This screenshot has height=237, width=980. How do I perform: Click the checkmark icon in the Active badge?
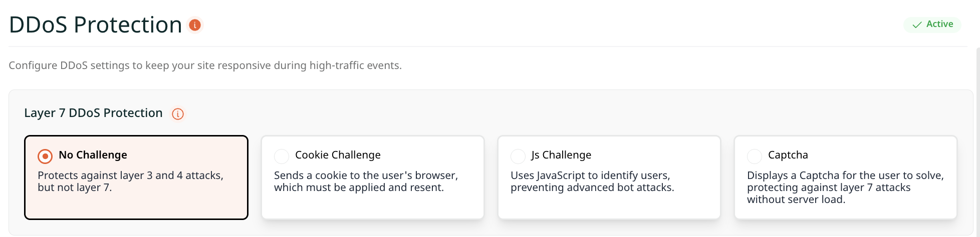[917, 24]
